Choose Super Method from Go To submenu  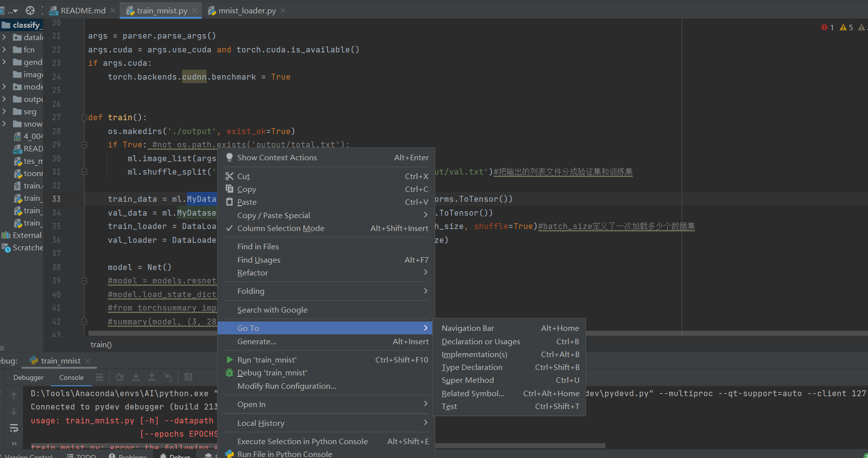[510, 380]
